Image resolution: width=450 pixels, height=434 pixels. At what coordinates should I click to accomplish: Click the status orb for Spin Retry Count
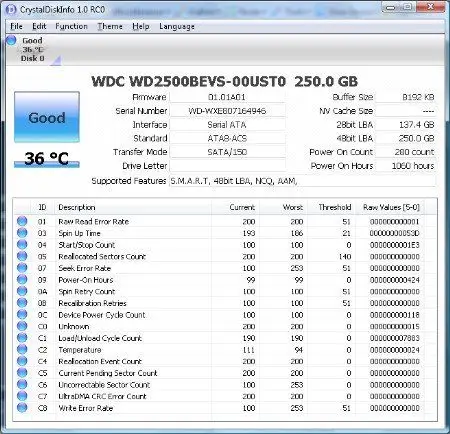22,291
